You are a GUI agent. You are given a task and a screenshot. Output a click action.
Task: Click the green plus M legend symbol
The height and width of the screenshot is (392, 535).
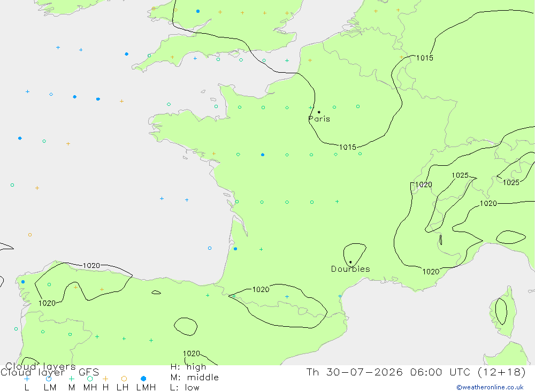tap(71, 379)
